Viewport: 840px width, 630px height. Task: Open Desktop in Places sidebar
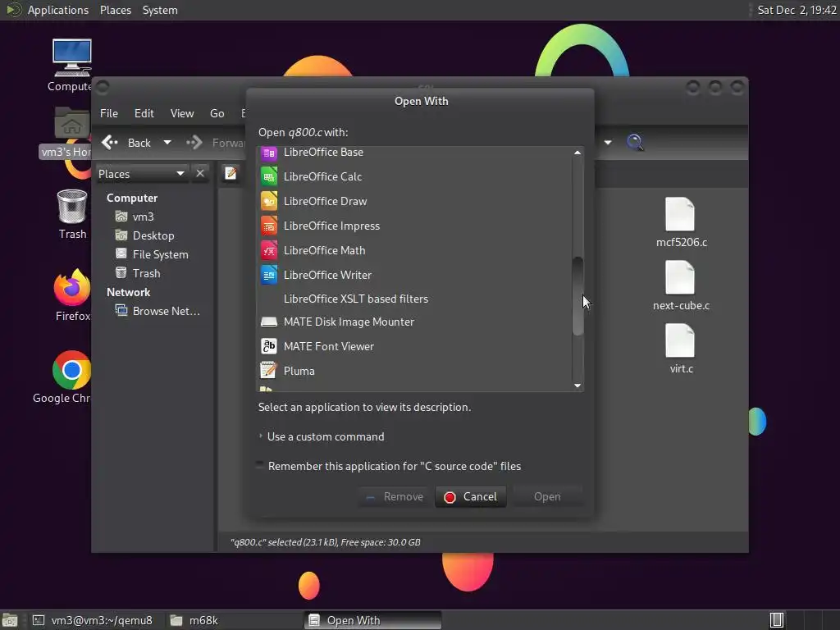[x=155, y=235]
